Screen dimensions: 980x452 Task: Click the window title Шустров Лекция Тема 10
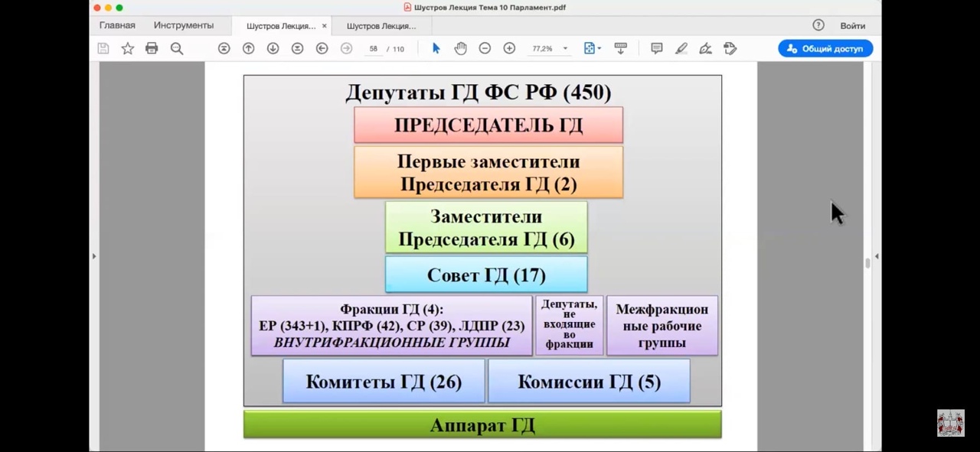click(490, 7)
